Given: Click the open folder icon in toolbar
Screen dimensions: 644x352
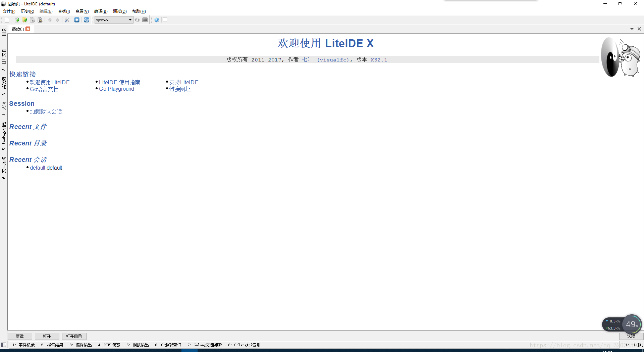Looking at the screenshot, I should 24,20.
